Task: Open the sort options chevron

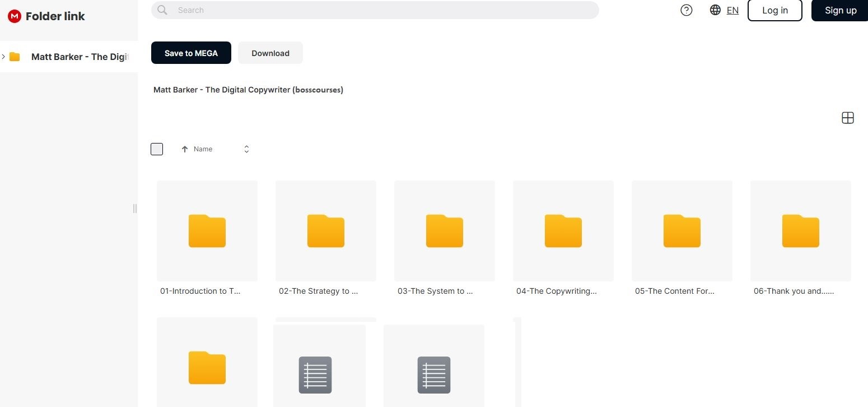Action: 246,149
